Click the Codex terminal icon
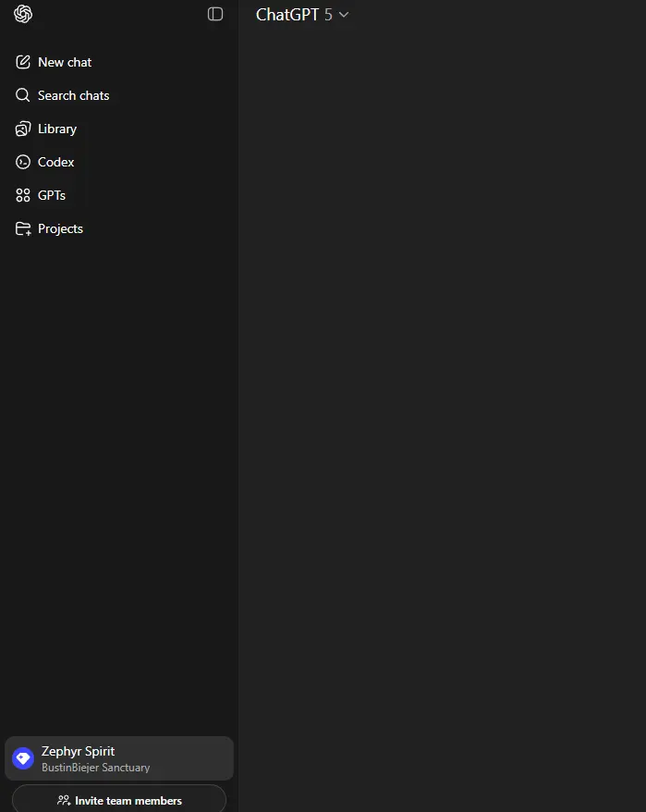This screenshot has height=812, width=646. (x=23, y=162)
